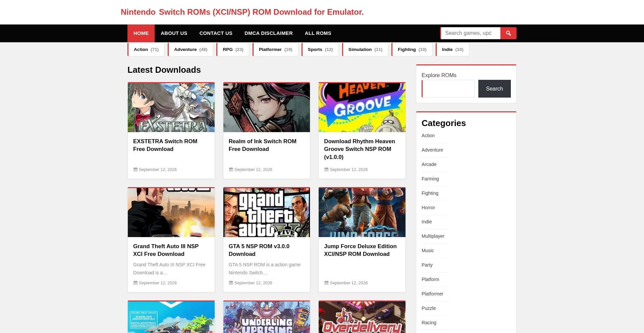Image resolution: width=644 pixels, height=333 pixels.
Task: Open the Rhythm Heaven Groove cover image
Action: coord(362,108)
